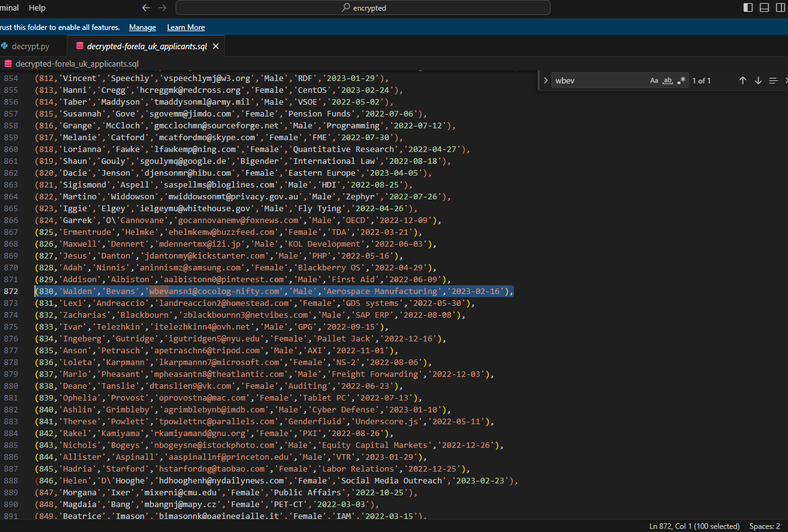
Task: Click 'Aerospace Manufacturing' text
Action: pyautogui.click(x=383, y=292)
